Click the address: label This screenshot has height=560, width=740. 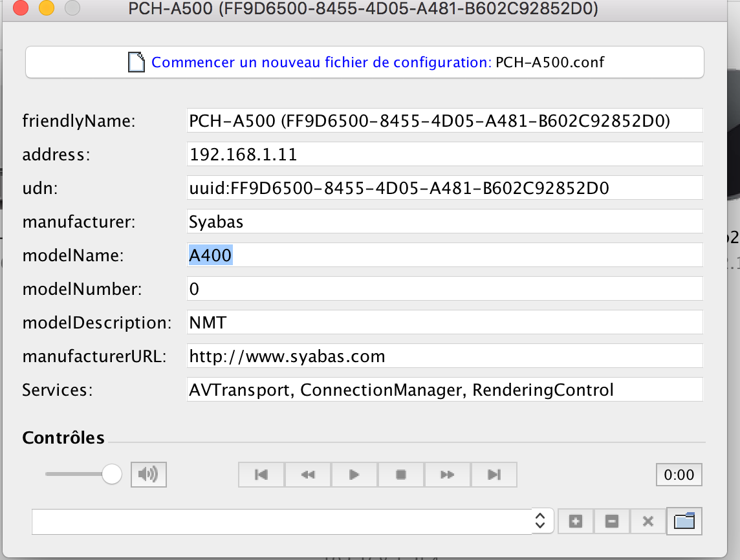[56, 155]
